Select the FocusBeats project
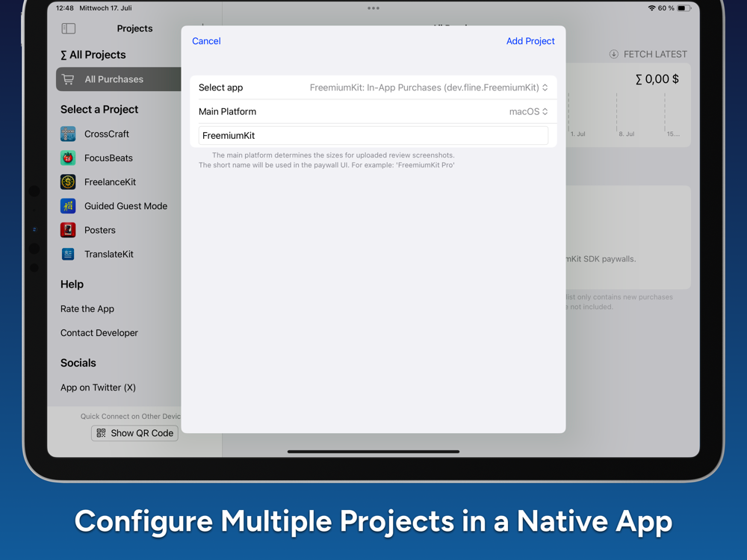Image resolution: width=747 pixels, height=560 pixels. pyautogui.click(x=108, y=158)
